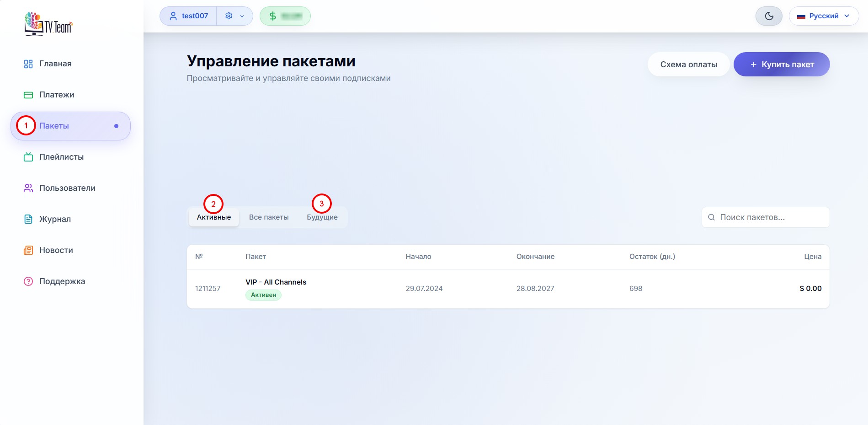The height and width of the screenshot is (425, 868).
Task: Open Журнал log page
Action: pyautogui.click(x=54, y=219)
